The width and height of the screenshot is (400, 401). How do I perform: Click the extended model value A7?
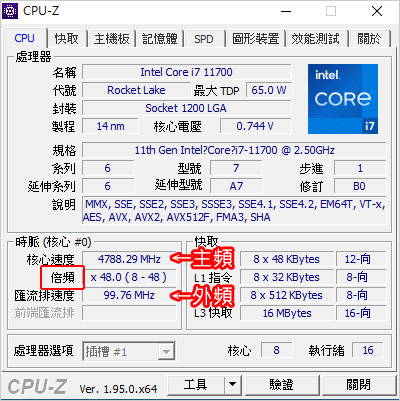pyautogui.click(x=236, y=186)
